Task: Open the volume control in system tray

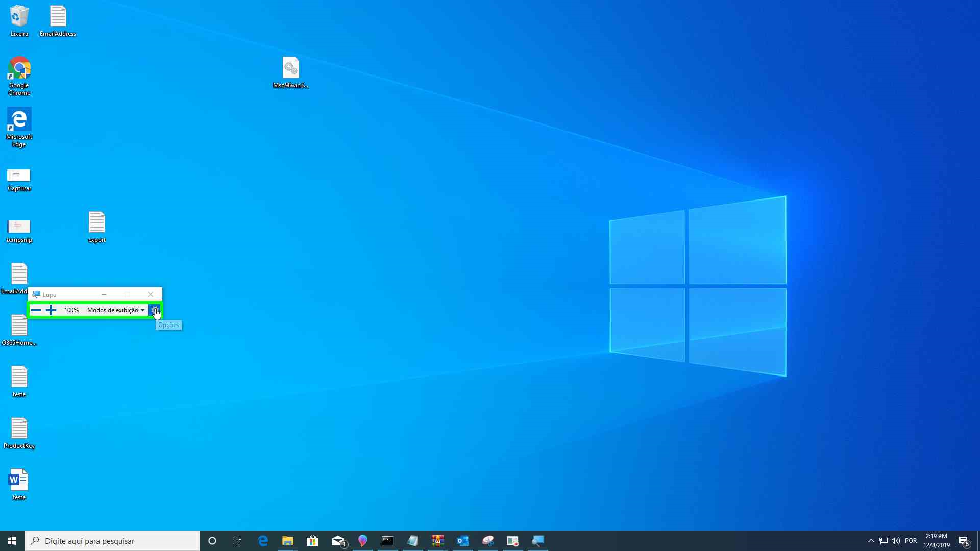Action: click(x=896, y=541)
